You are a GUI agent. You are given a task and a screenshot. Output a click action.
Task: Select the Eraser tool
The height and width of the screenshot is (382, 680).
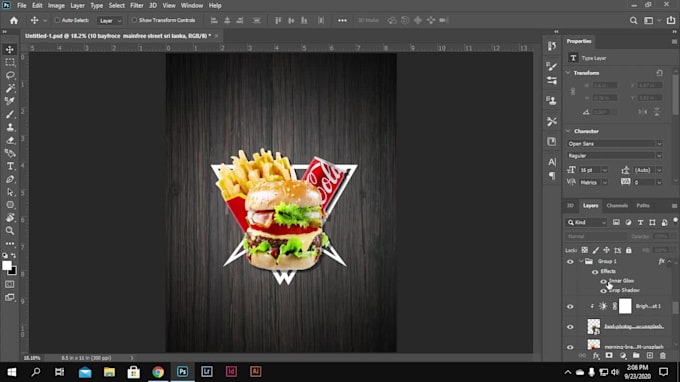coord(10,140)
